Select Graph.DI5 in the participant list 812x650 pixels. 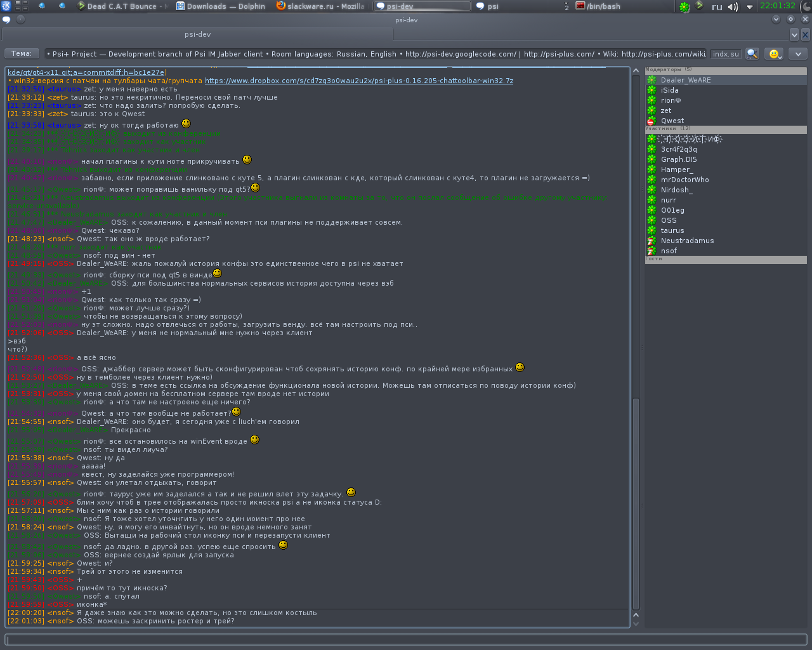[726, 159]
